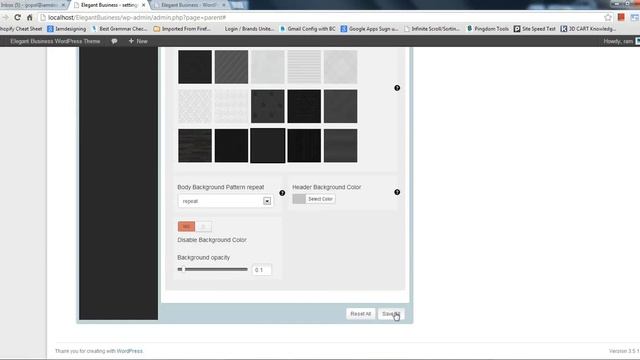Open Imported From Firefox bookmarks folder
This screenshot has width=640, height=360.
pos(182,29)
